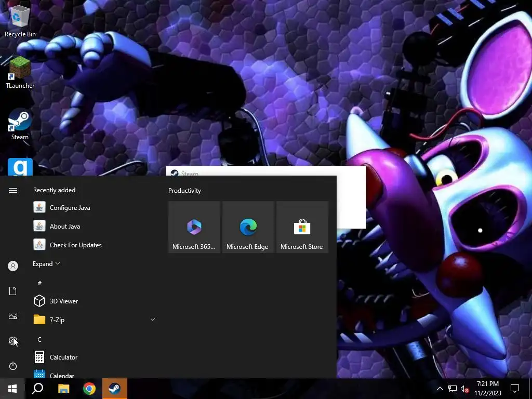Show hidden system tray icons
The width and height of the screenshot is (532, 399).
point(440,389)
